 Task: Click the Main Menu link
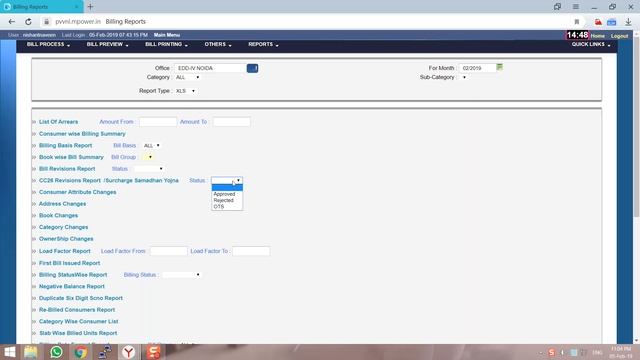coord(167,35)
